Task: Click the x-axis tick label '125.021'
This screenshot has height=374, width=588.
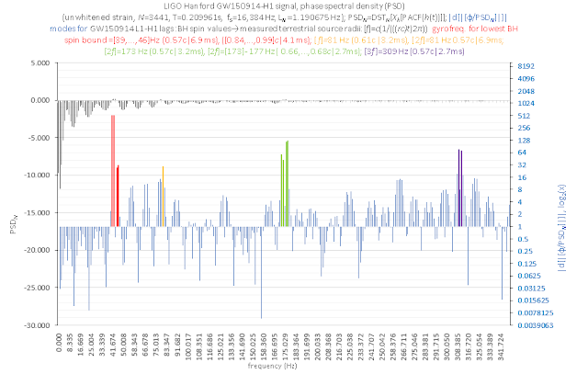Action: pos(220,346)
